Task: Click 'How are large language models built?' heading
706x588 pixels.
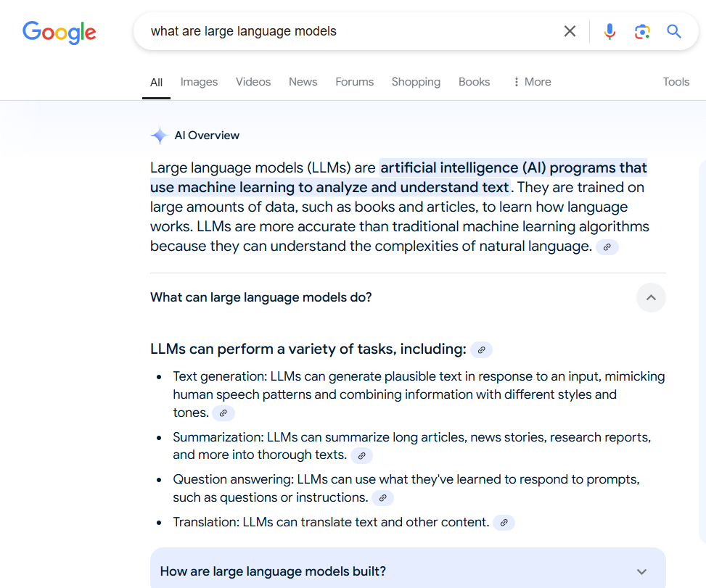Action: coord(274,571)
